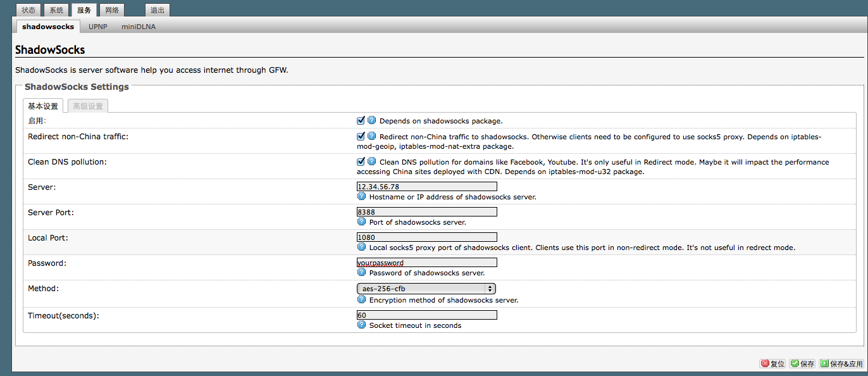Click help icon under Local Port field
The height and width of the screenshot is (376, 868).
pos(362,247)
